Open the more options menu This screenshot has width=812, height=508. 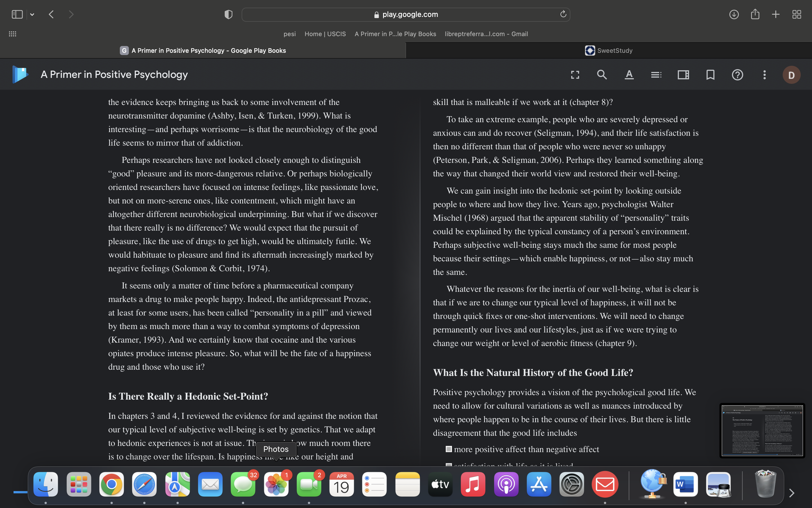point(764,75)
